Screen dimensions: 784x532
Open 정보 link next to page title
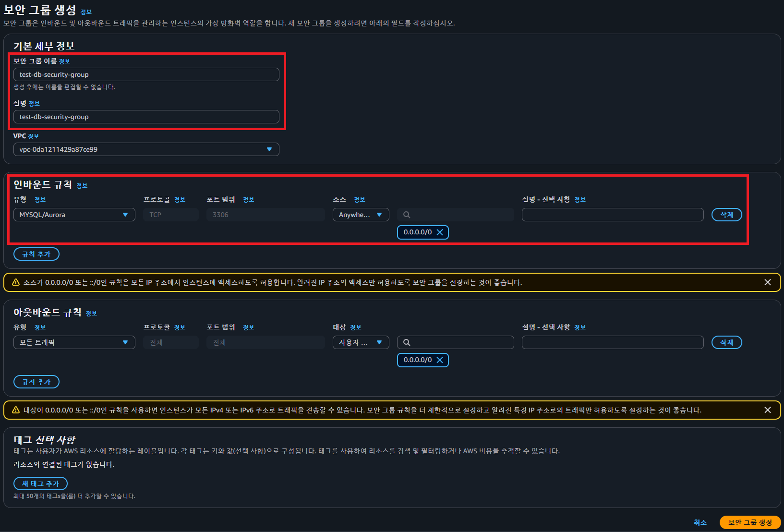[86, 12]
